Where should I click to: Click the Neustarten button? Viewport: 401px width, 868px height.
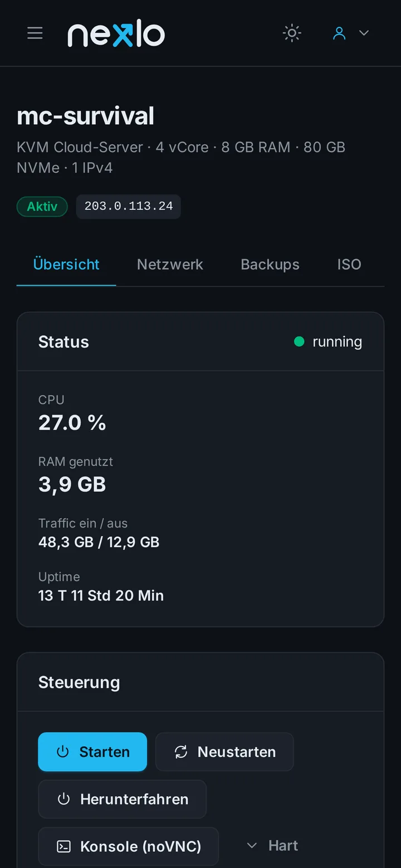(224, 752)
